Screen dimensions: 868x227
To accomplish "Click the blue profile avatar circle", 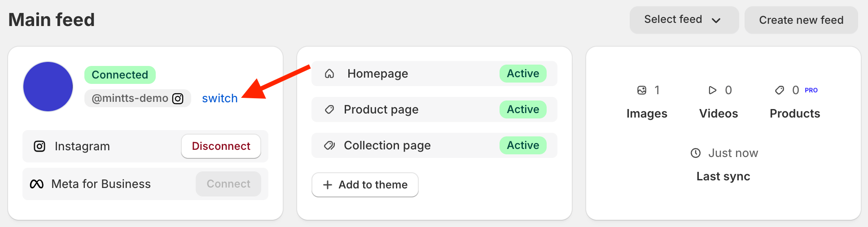I will (48, 87).
